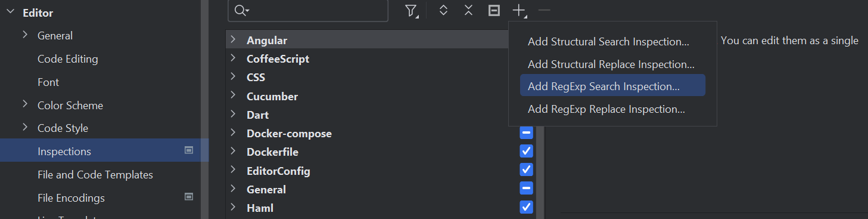Disable the Haml inspections checkbox
This screenshot has height=219, width=868.
tap(526, 207)
